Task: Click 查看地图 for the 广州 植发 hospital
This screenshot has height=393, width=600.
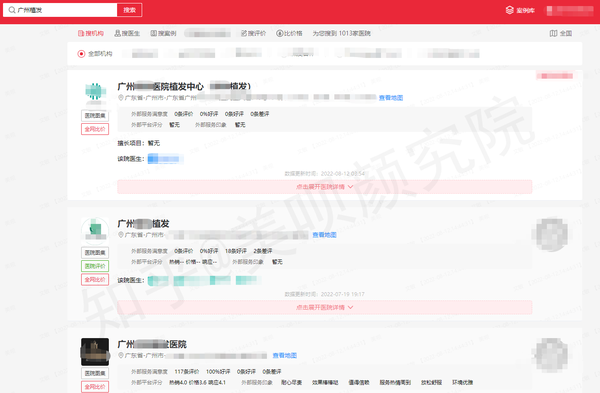Action: point(324,235)
